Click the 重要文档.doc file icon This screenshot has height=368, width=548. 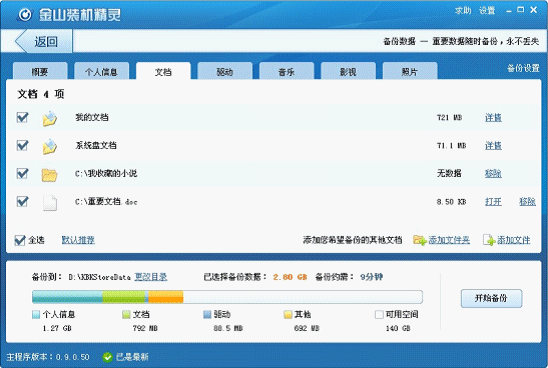coord(50,203)
